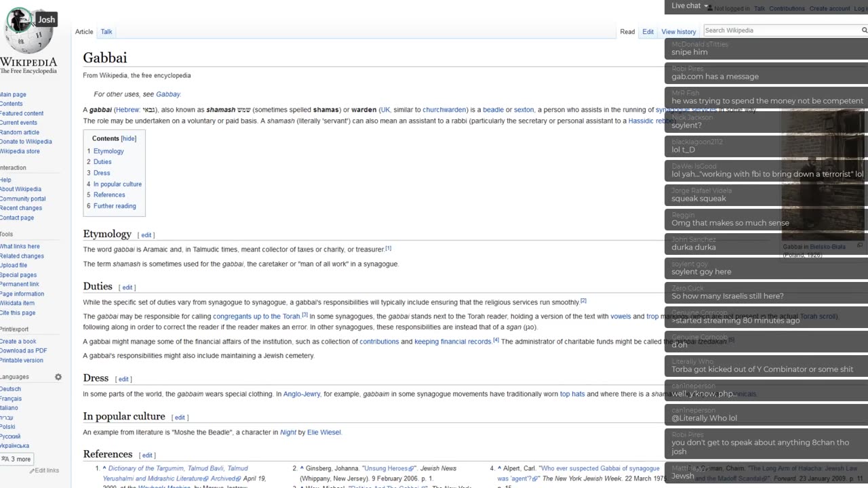Follow the beadle link in intro

pos(493,110)
